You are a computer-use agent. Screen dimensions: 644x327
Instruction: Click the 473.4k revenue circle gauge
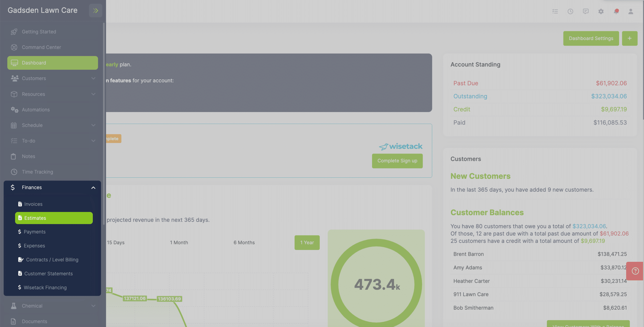coord(376,284)
